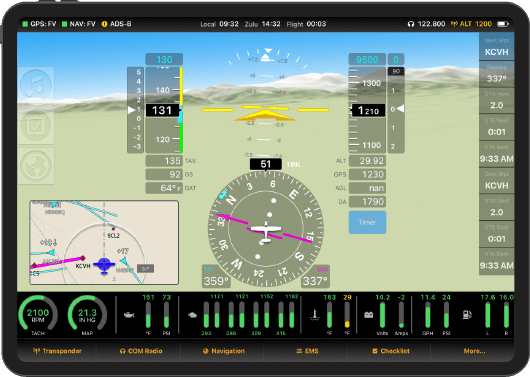Open the mini moving map
530x377 pixels.
tap(104, 242)
